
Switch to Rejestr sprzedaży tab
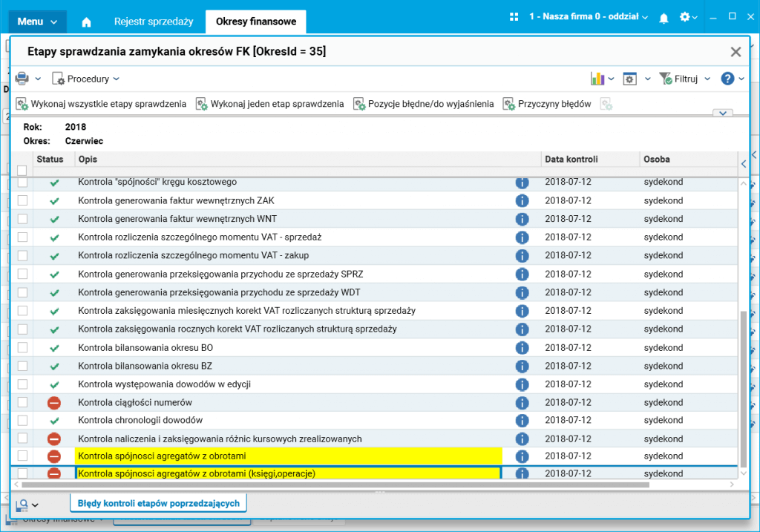154,22
